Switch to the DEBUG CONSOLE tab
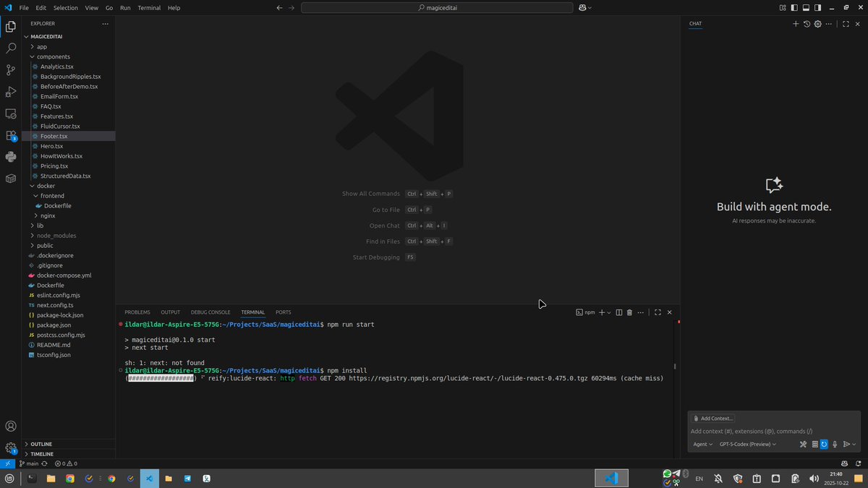Screen dimensions: 868x488 pos(210,312)
